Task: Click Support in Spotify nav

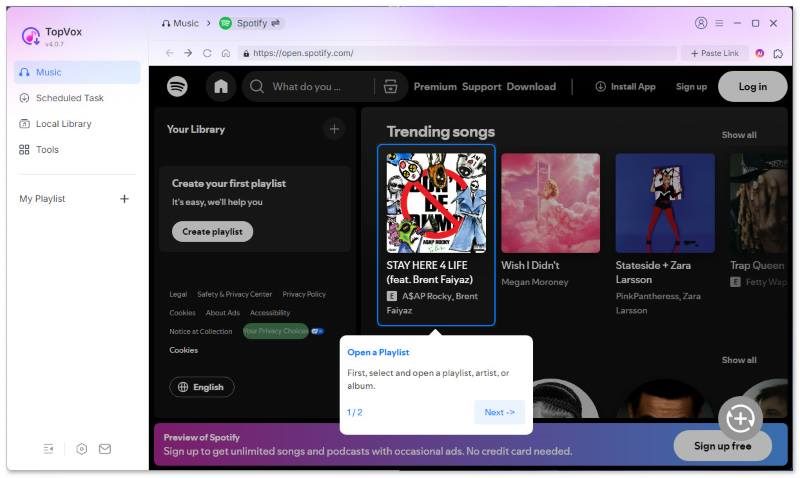Action: pyautogui.click(x=482, y=87)
